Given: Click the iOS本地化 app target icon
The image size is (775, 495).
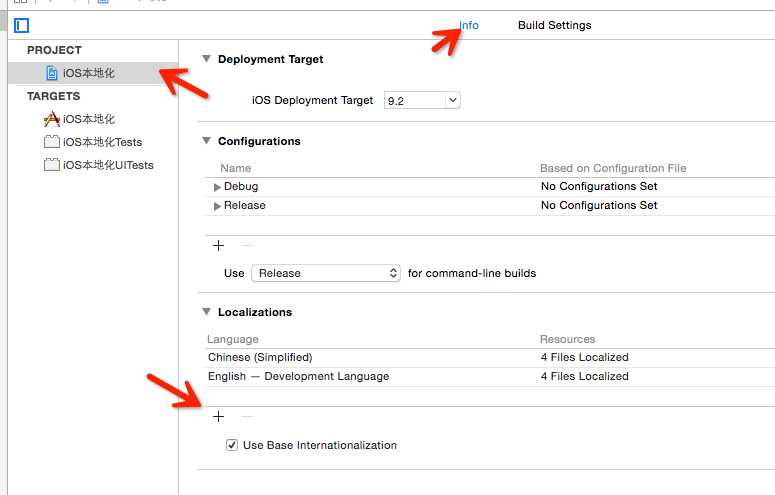Looking at the screenshot, I should coord(51,119).
